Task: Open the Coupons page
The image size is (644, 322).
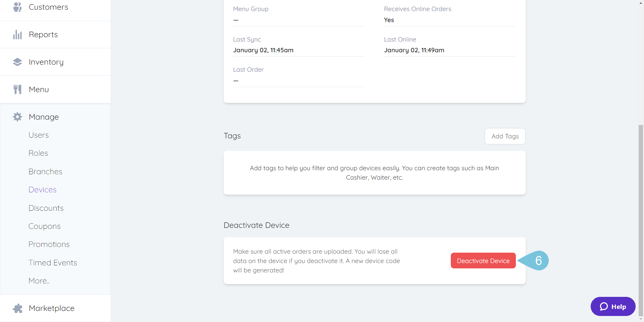Action: point(44,226)
